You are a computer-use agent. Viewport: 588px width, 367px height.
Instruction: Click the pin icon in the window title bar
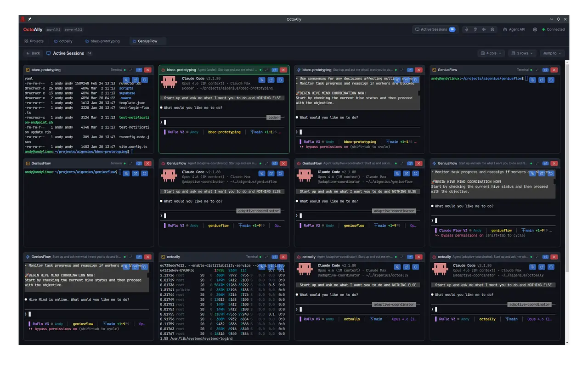pos(30,19)
